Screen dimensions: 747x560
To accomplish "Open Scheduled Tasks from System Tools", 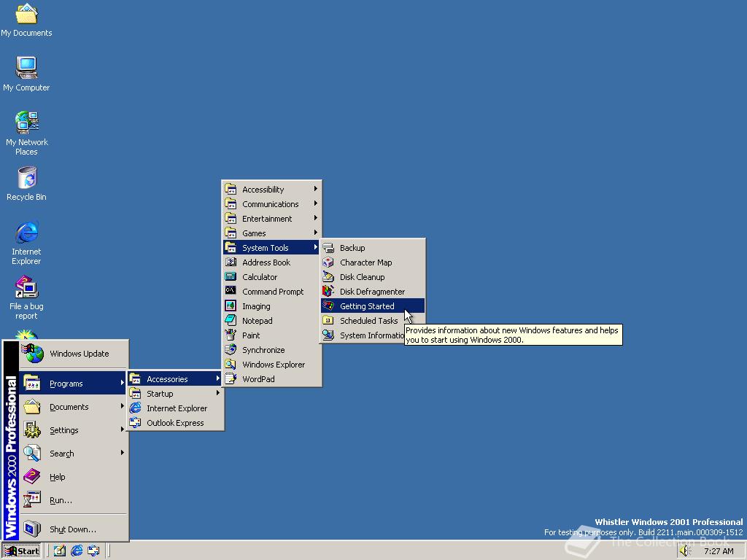I will coord(373,321).
